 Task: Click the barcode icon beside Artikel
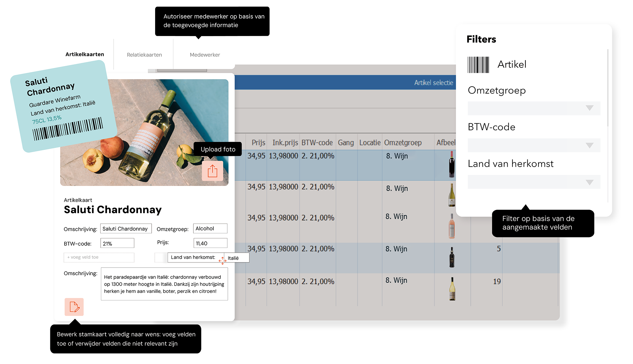(478, 65)
